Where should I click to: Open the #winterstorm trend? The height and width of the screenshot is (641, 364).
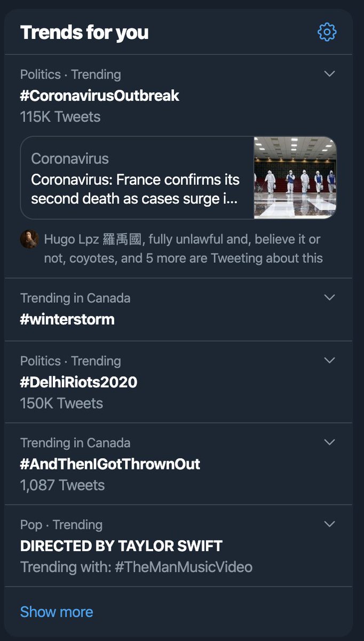pos(67,319)
